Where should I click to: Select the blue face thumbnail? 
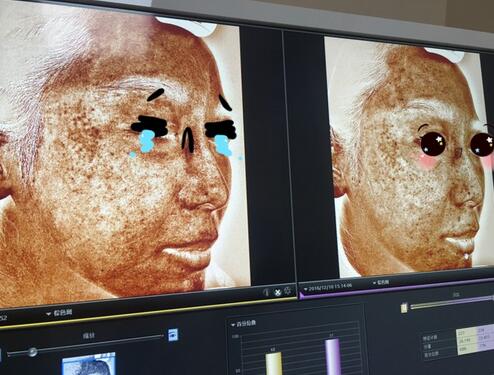pyautogui.click(x=89, y=364)
